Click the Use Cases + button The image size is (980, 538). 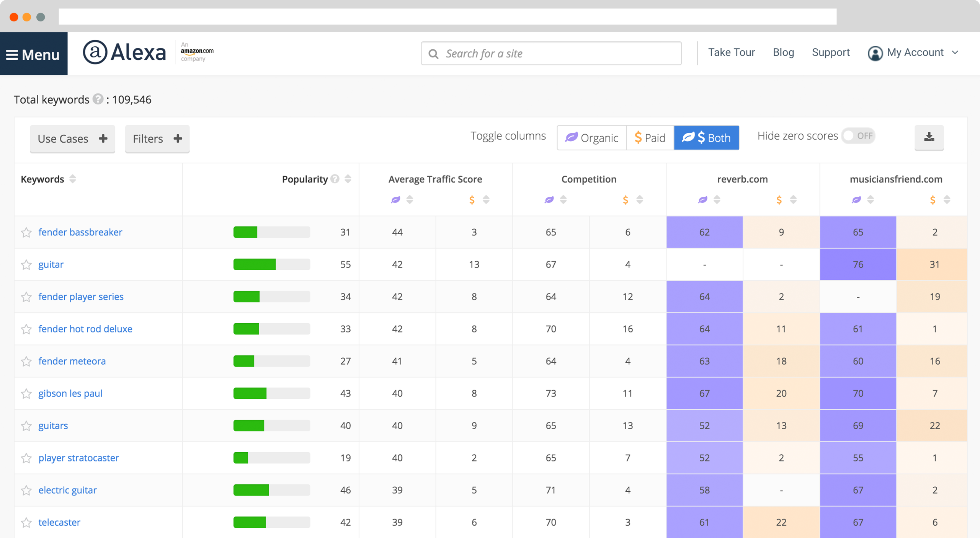72,138
